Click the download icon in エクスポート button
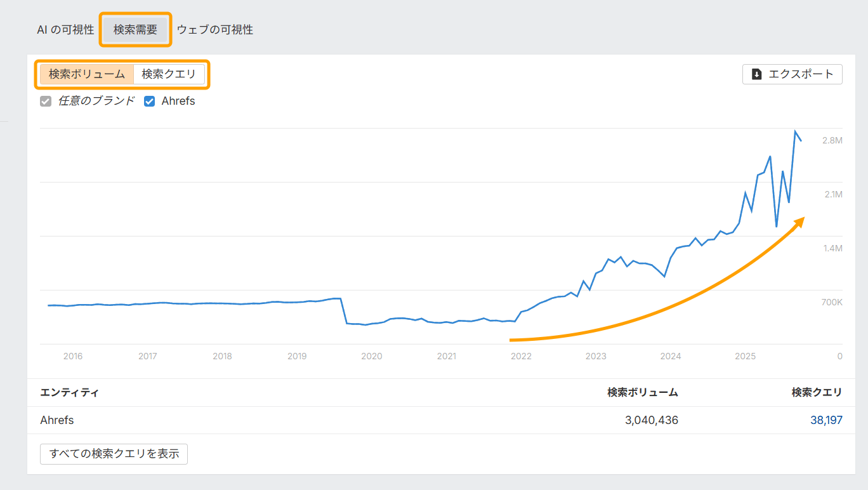This screenshot has height=490, width=868. 756,74
